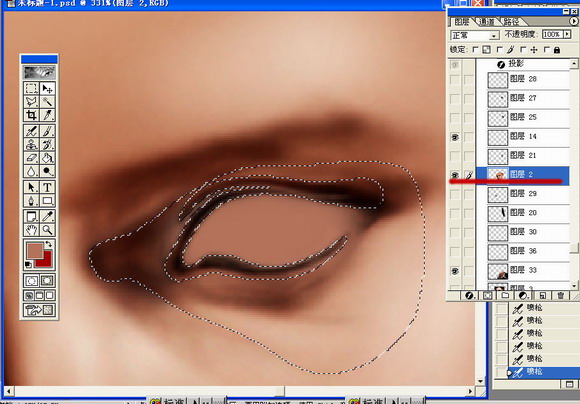
Task: Click the layers panel scrollbar down arrow
Action: tap(574, 286)
